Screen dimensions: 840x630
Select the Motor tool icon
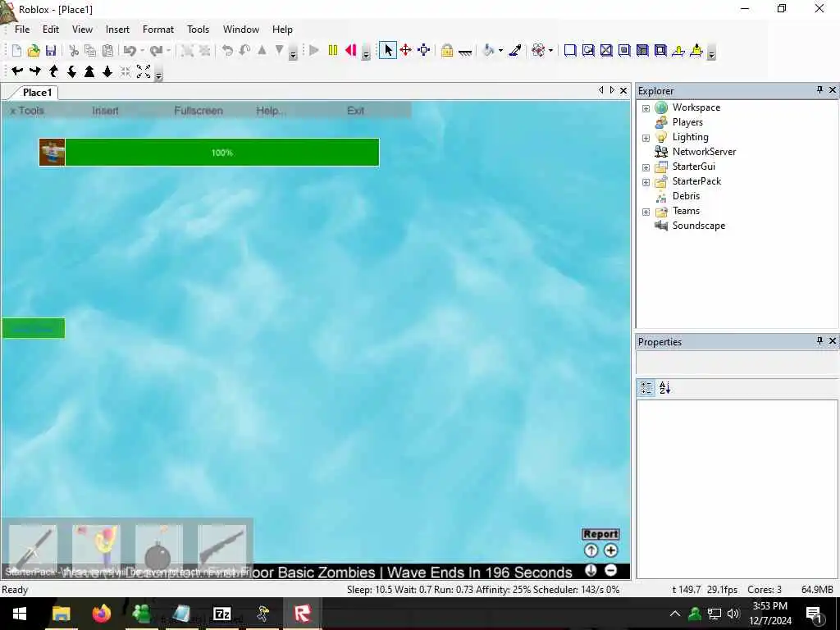(696, 50)
